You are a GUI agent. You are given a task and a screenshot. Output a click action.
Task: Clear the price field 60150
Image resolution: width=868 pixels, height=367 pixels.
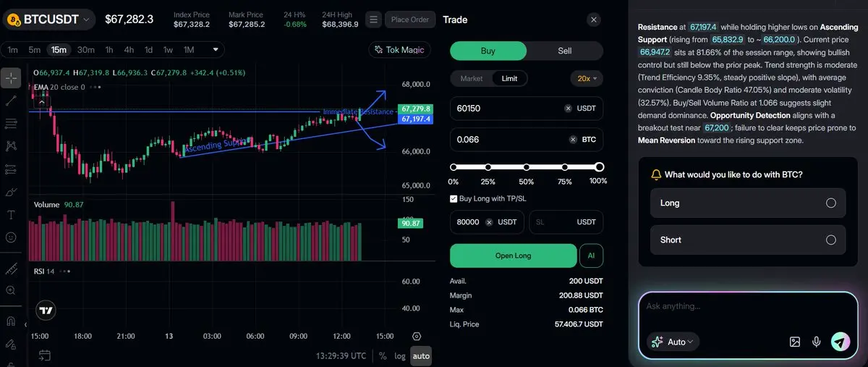coord(569,109)
